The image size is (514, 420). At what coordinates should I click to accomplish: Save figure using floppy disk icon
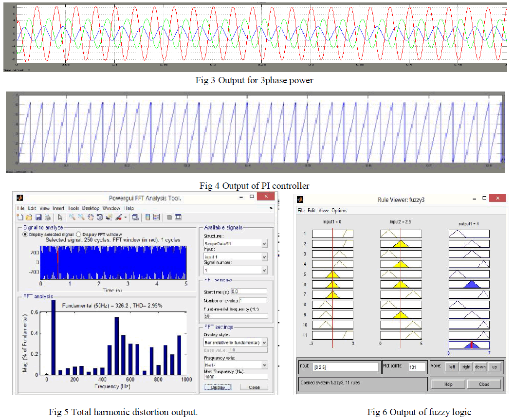[38, 217]
